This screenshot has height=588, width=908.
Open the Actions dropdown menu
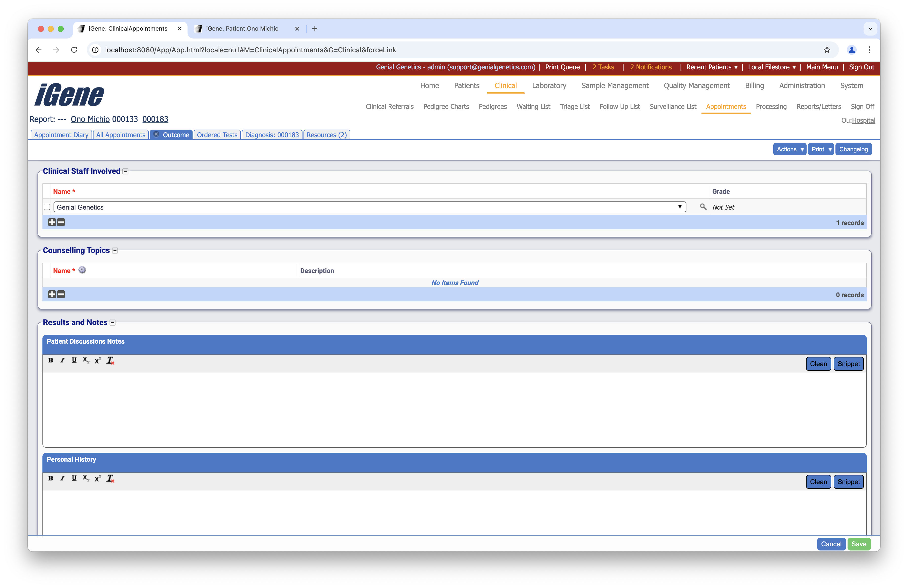789,149
